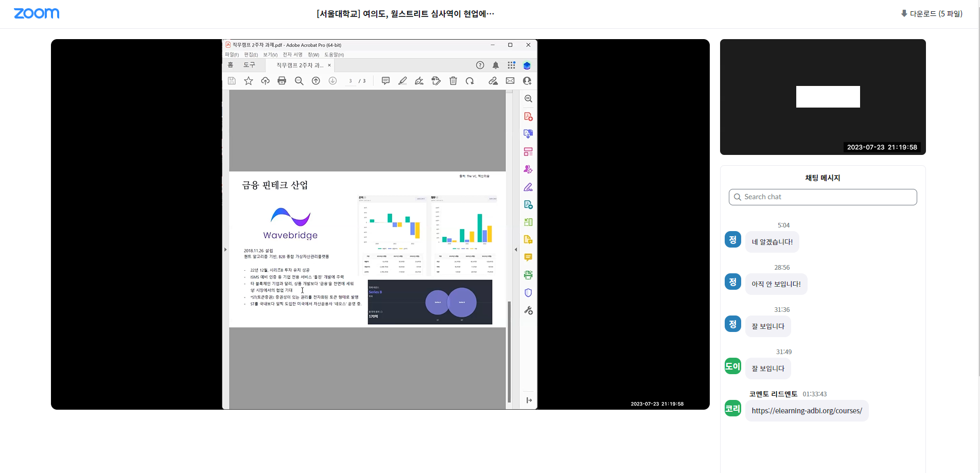Open the yellow document comment tool icon
Image resolution: width=980 pixels, height=473 pixels.
click(x=528, y=240)
